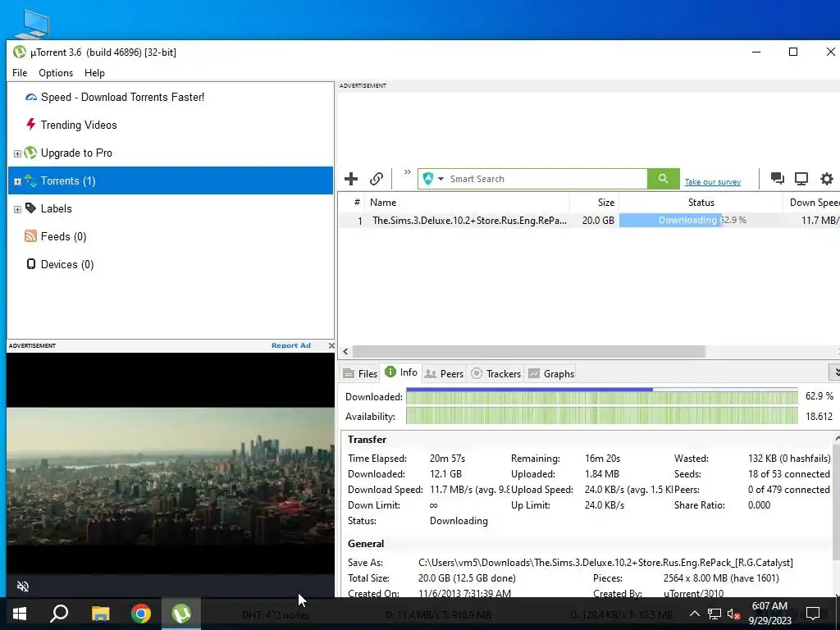
Task: Click the Downloading 62.9 % progress bar
Action: tap(701, 220)
